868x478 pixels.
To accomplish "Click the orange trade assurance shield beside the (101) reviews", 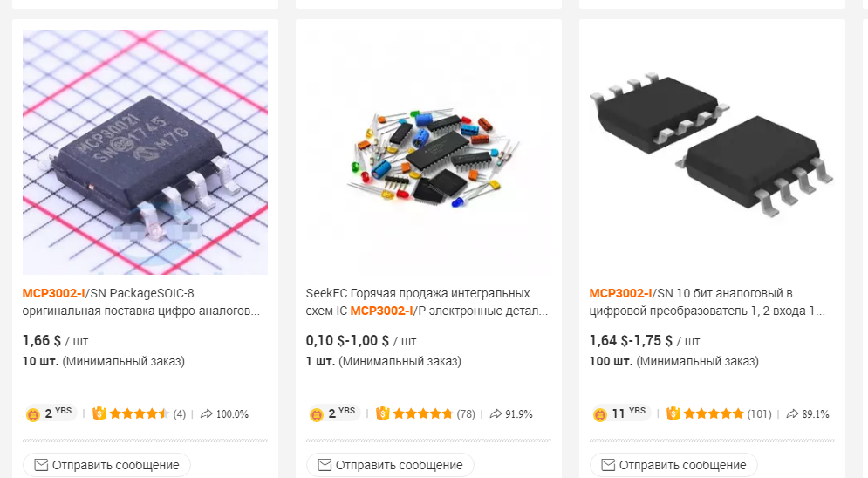I will [x=673, y=413].
